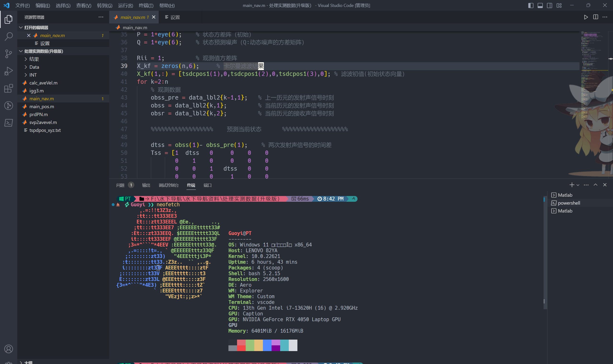Open the 选择(S) menu
Screen dimensions: 613x364
tap(63, 6)
